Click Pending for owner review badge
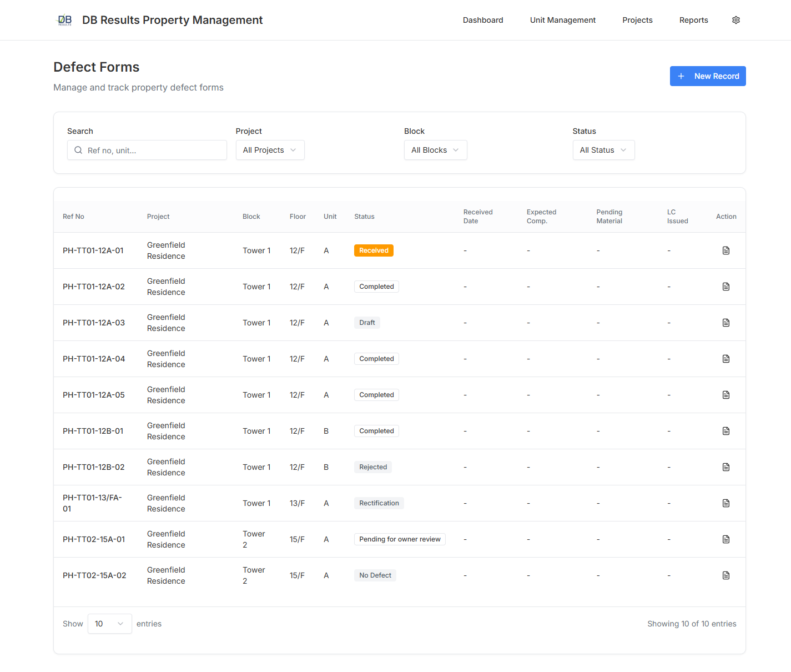 pos(400,539)
